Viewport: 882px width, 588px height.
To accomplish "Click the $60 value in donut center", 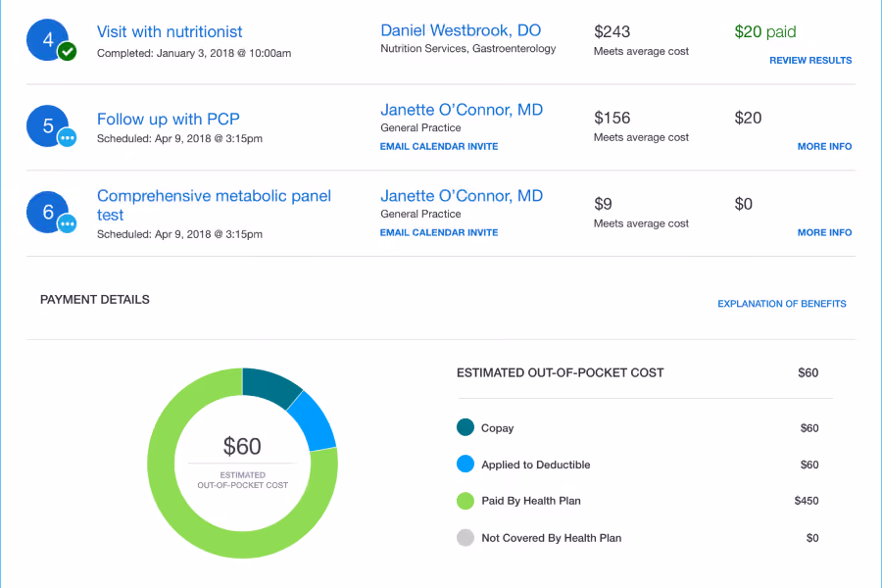I will pyautogui.click(x=242, y=446).
